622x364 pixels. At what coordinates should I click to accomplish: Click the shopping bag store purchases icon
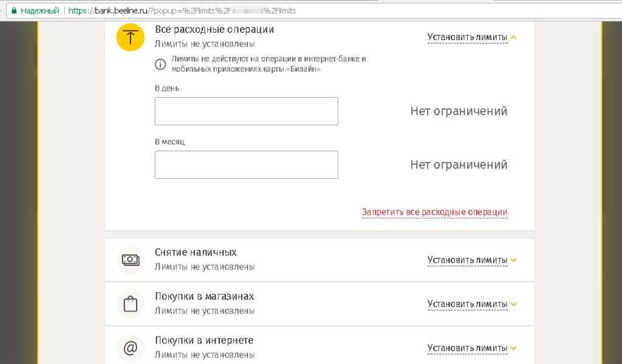pos(131,304)
